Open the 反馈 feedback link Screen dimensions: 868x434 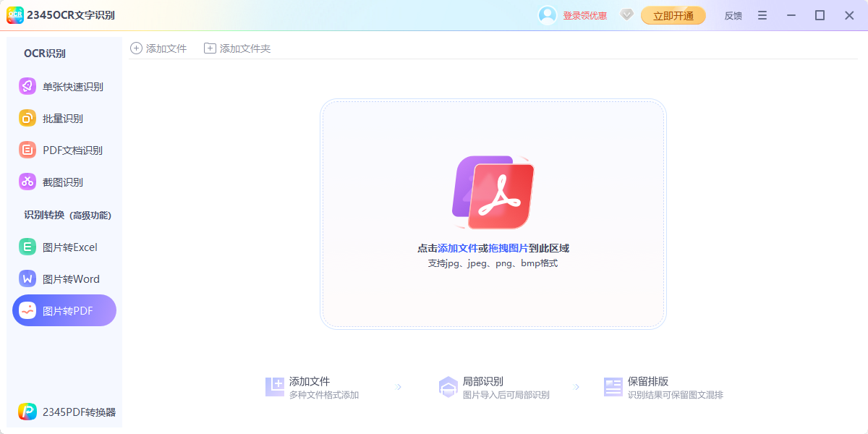pos(733,16)
